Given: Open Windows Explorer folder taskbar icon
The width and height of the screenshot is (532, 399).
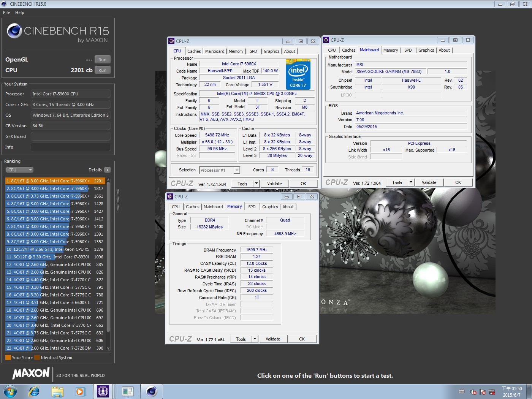Looking at the screenshot, I should coord(57,391).
